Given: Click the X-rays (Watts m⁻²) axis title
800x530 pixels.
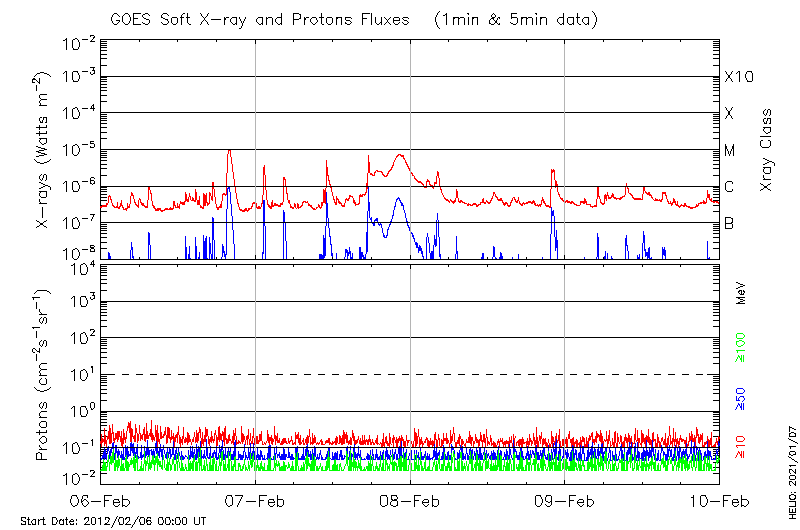Looking at the screenshot, I should tap(44, 150).
